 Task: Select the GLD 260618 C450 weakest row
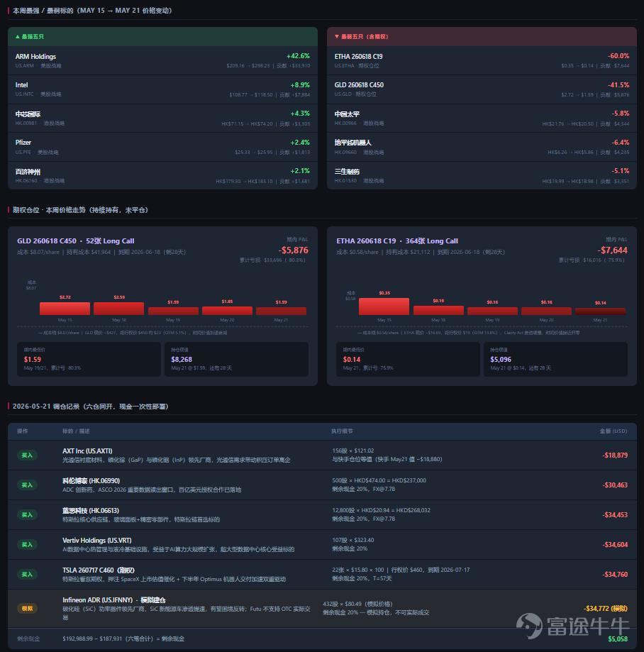point(482,89)
